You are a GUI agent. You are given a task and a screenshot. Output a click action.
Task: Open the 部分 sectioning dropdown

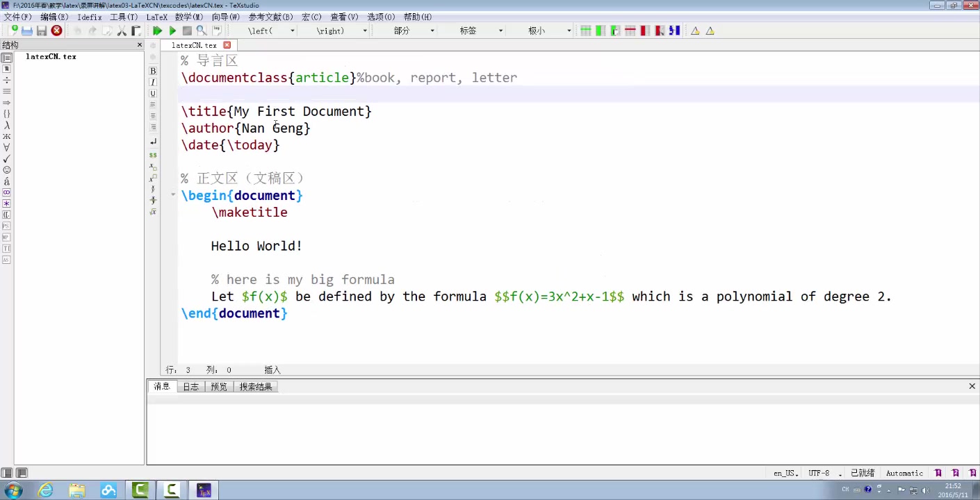point(432,31)
